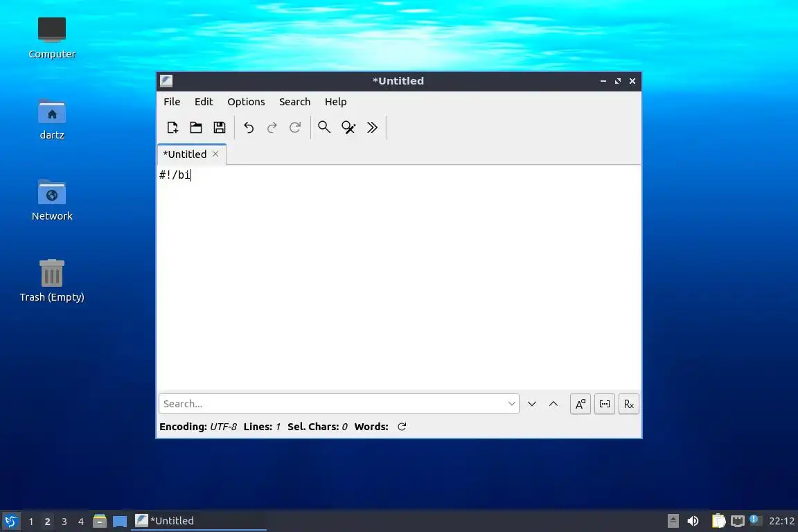Open the Computer desktop icon
Image resolution: width=798 pixels, height=532 pixels.
pos(52,38)
